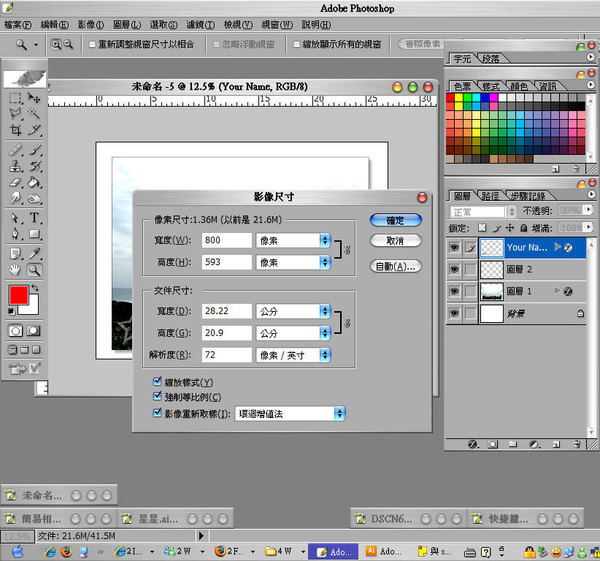Select the Eyedropper tool
Screen dimensions: 600x561
click(35, 252)
